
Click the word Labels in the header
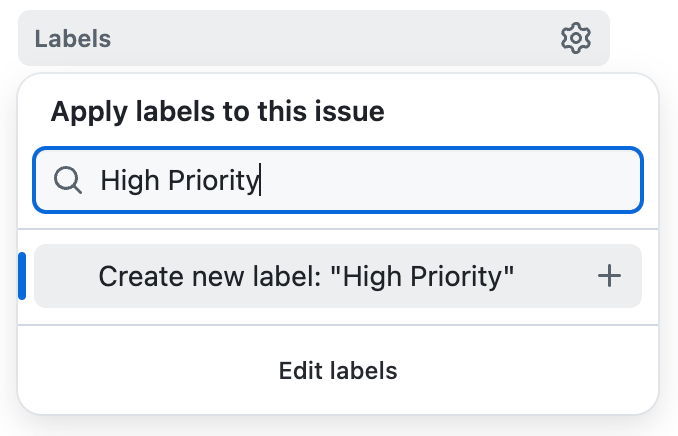pos(73,40)
